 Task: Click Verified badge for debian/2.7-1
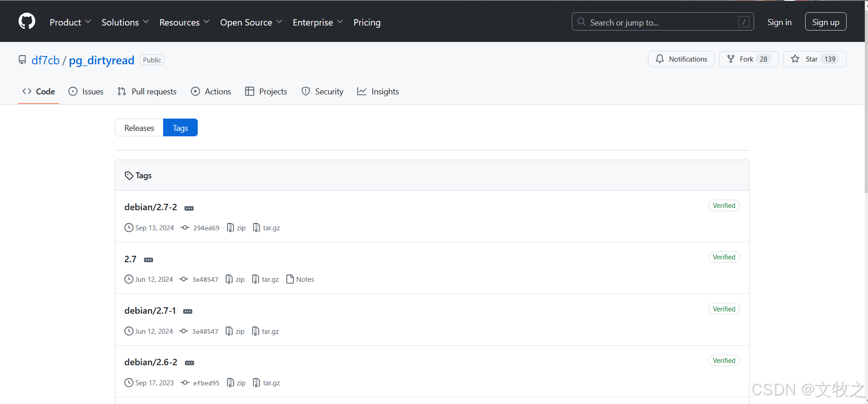724,309
